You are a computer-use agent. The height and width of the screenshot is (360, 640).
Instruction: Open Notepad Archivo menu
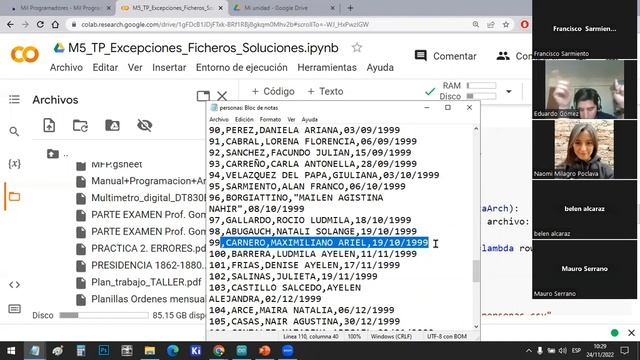(219, 120)
